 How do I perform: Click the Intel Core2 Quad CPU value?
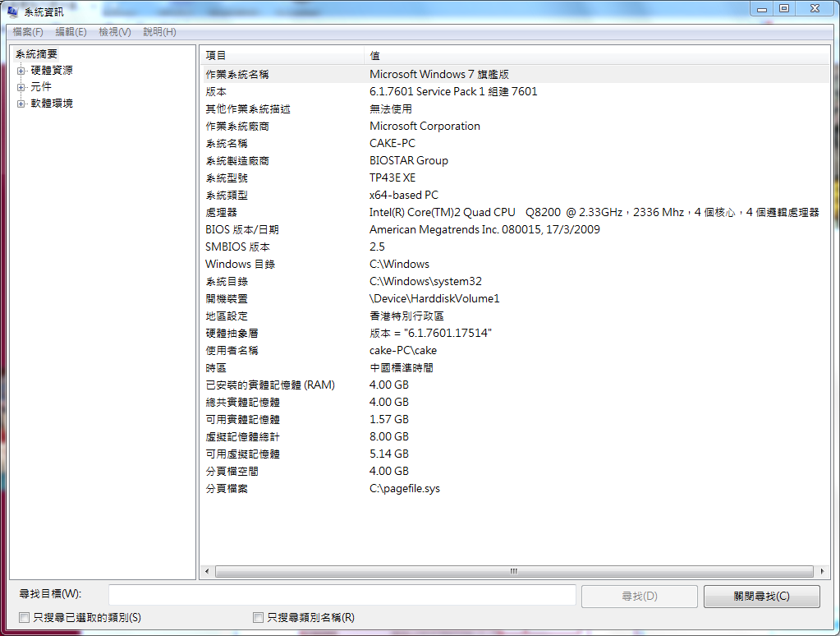pyautogui.click(x=594, y=212)
